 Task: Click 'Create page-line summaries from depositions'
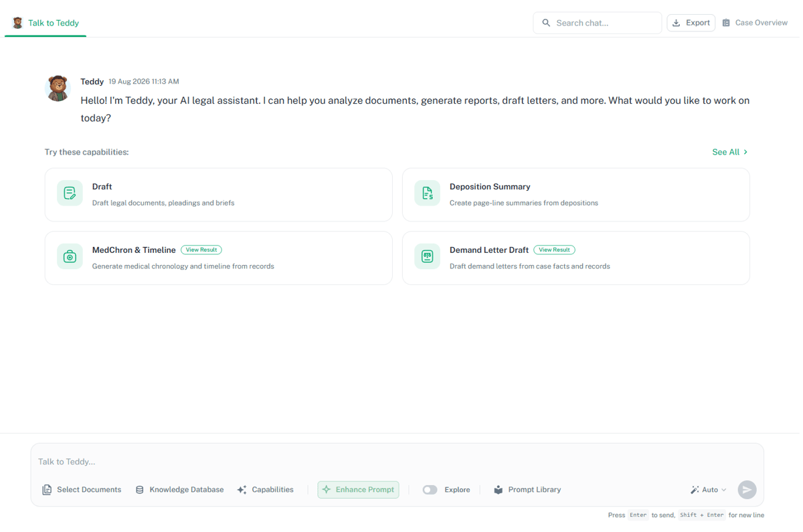[x=524, y=203]
